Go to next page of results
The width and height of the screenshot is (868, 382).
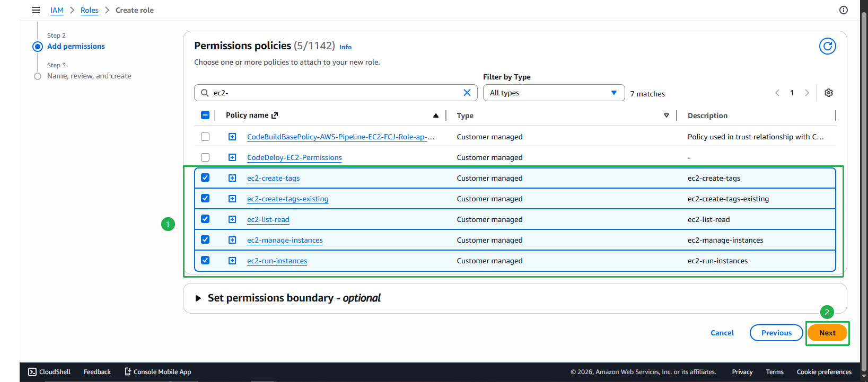tap(807, 93)
